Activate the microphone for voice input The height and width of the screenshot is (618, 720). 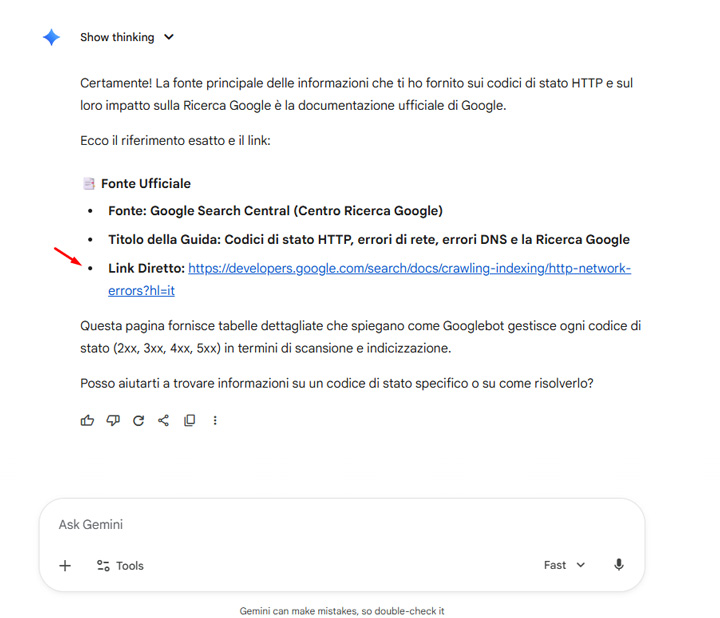(619, 566)
